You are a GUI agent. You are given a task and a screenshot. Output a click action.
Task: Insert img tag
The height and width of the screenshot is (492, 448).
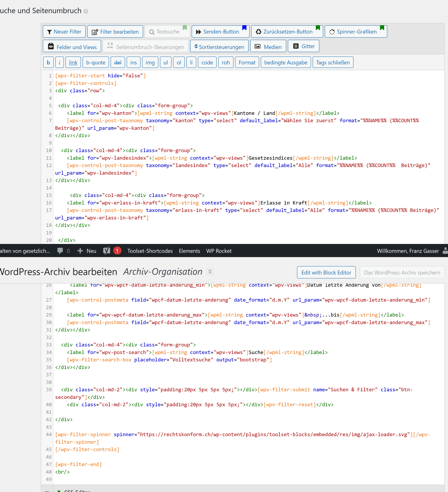(150, 62)
